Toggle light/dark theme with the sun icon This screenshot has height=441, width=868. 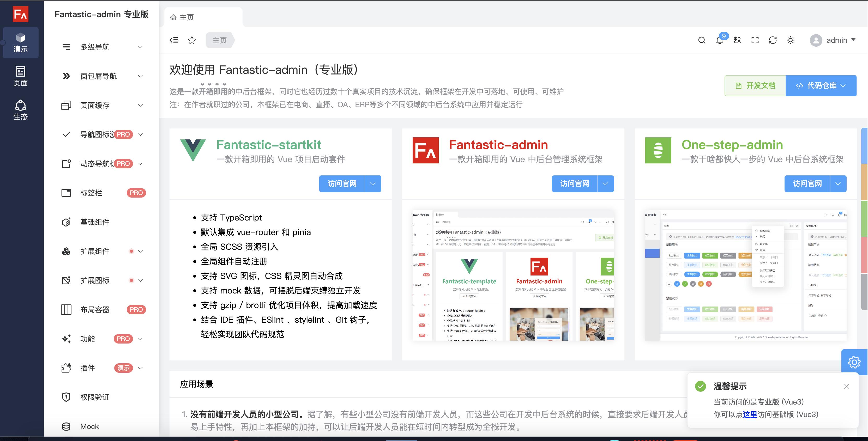[x=791, y=40]
